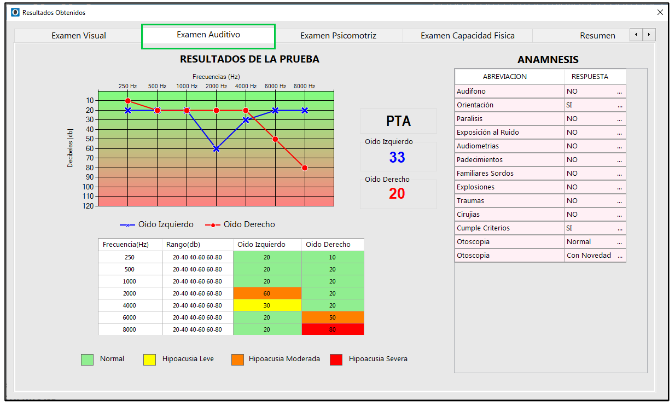Select the Examen Capacidad Física tab

coord(467,36)
